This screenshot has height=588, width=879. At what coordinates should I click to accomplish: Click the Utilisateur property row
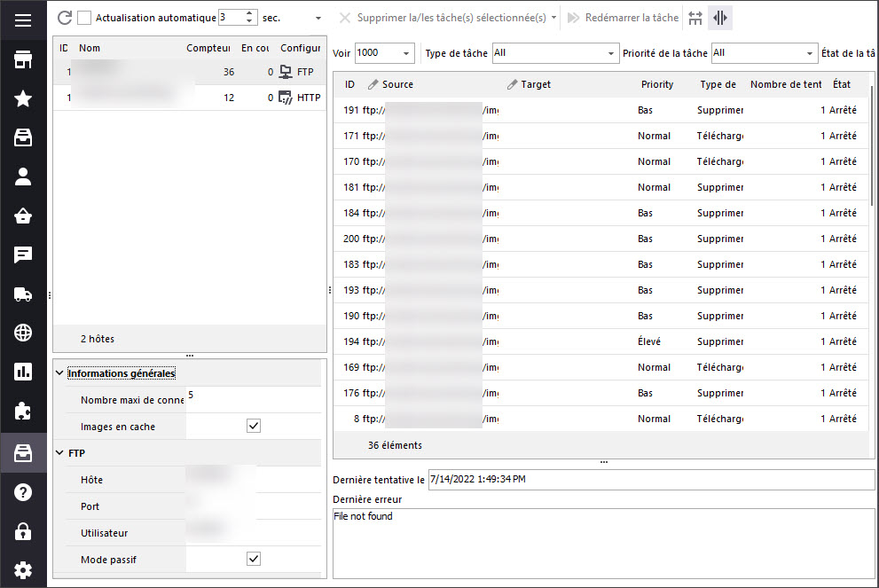[193, 533]
